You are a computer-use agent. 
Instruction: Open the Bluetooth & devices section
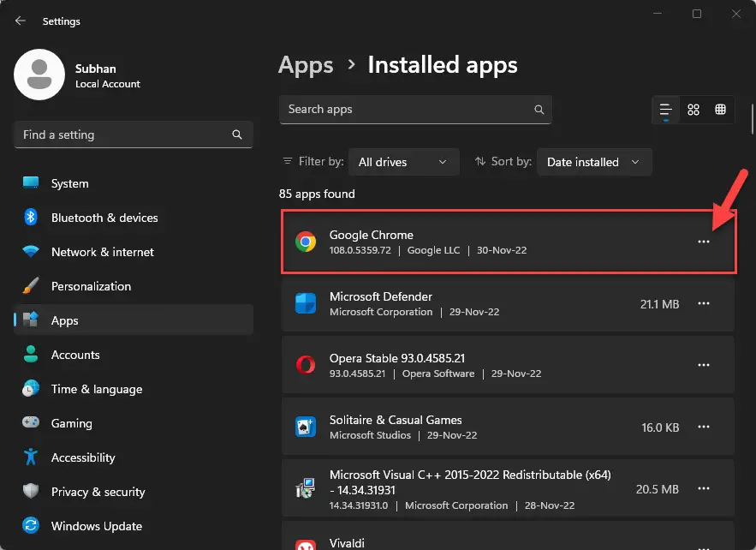[104, 218]
